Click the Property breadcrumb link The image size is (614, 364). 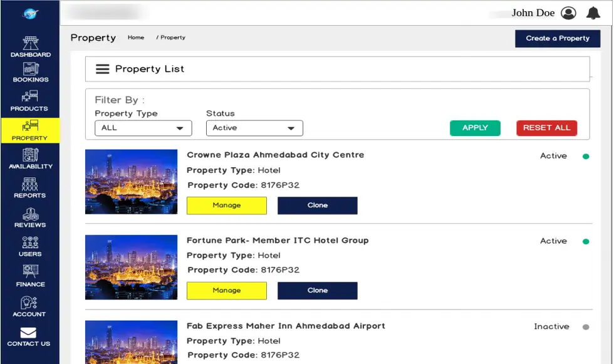tap(173, 38)
